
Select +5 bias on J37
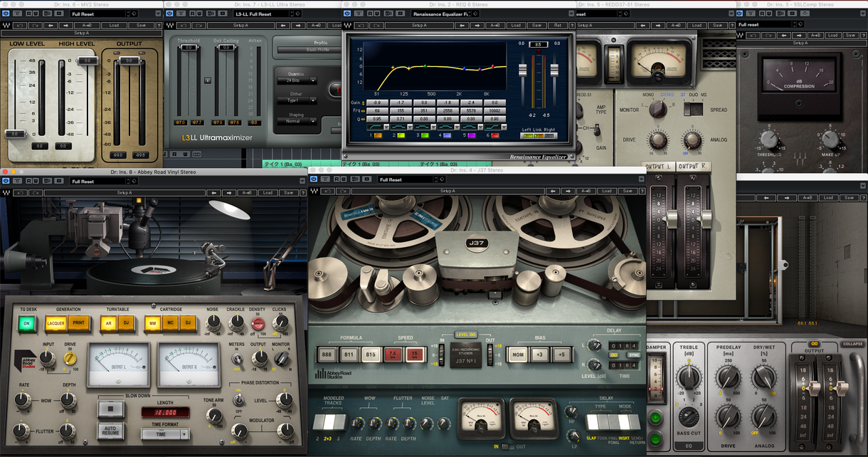(562, 354)
